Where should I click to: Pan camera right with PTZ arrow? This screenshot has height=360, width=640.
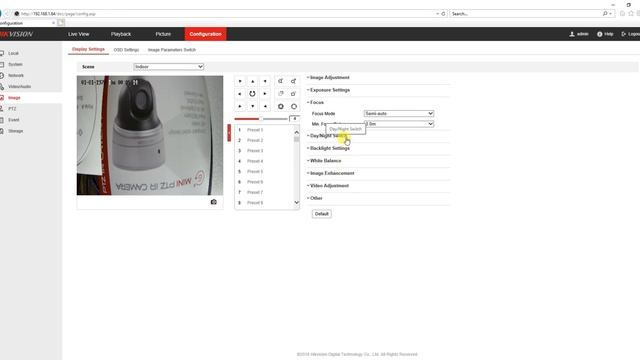(265, 94)
